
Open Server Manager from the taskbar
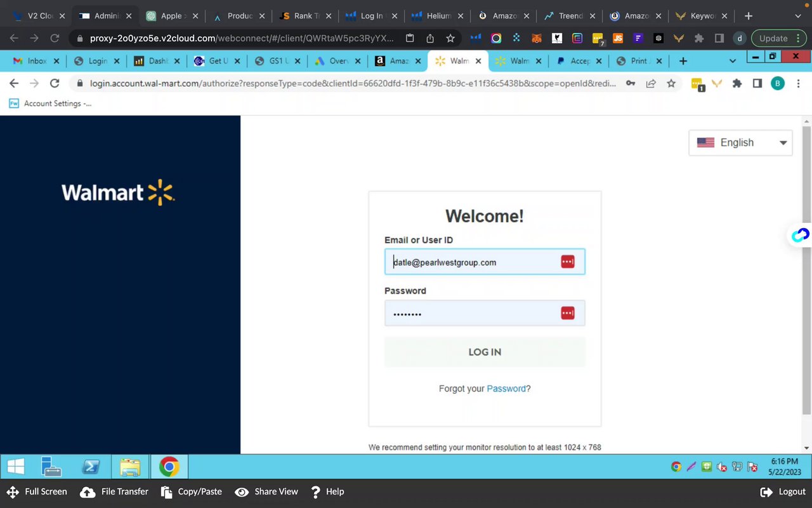pyautogui.click(x=51, y=467)
